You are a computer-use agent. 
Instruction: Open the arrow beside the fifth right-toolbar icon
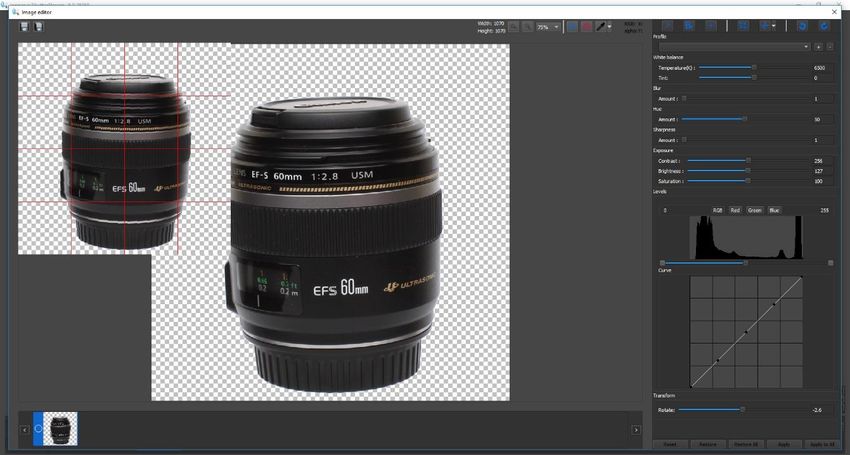774,26
